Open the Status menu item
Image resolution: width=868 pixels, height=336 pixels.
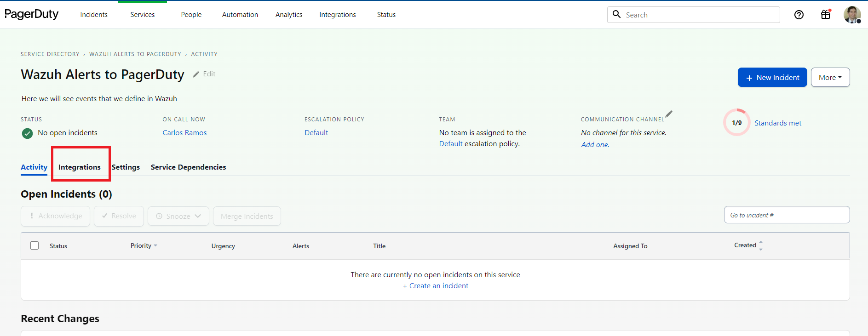[386, 15]
